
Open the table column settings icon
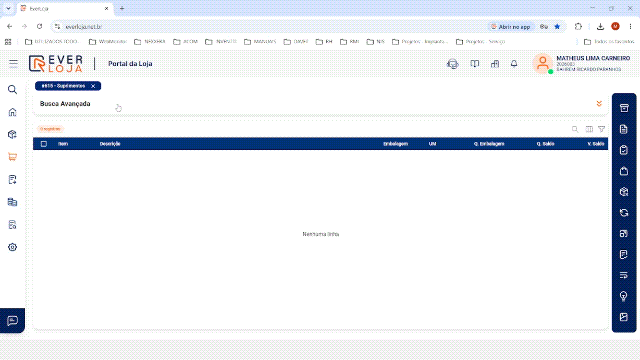point(589,129)
